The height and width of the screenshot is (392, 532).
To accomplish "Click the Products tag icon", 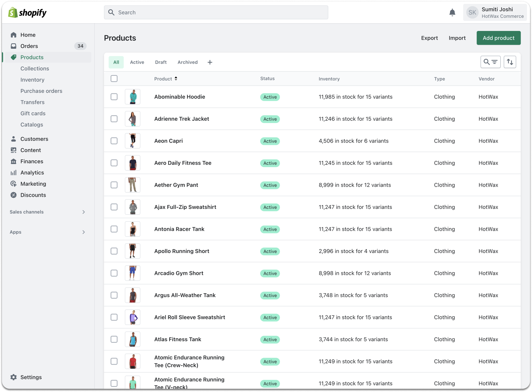I will point(14,57).
